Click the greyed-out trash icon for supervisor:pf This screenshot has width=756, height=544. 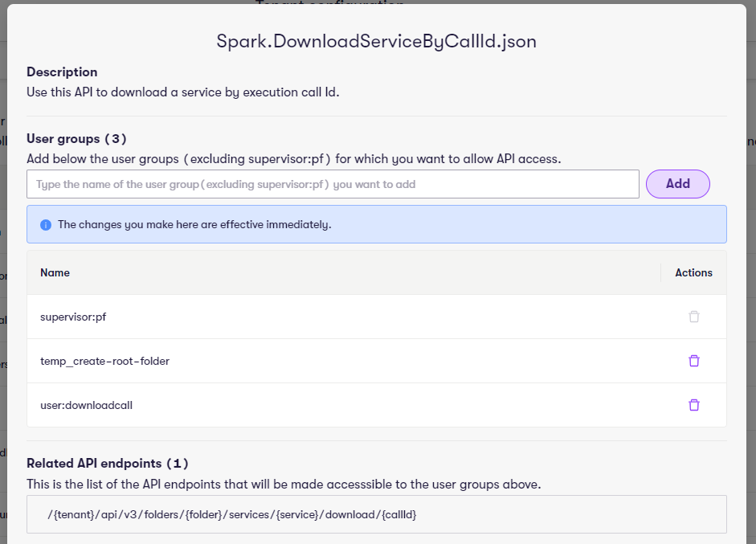click(x=694, y=317)
